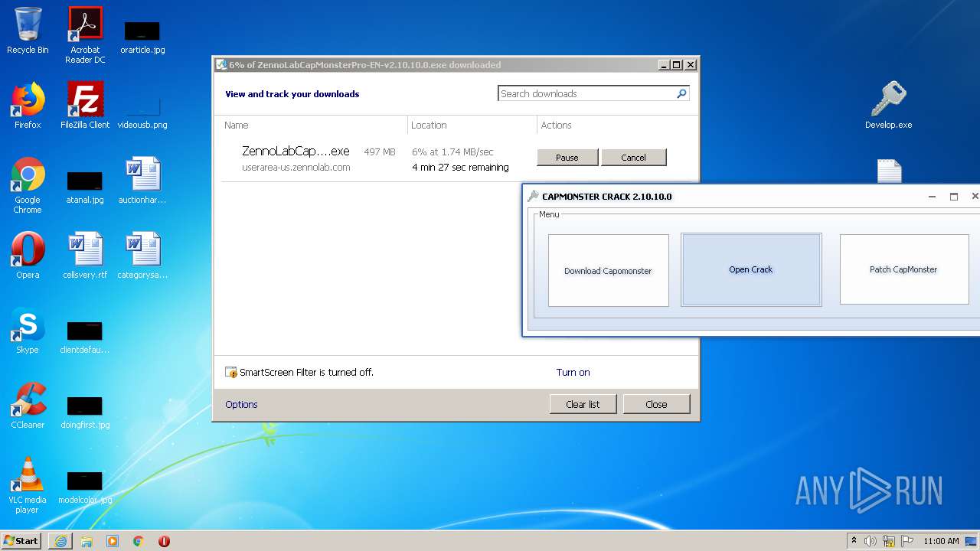This screenshot has width=980, height=551.
Task: Open the media player taskbar icon
Action: point(113,541)
